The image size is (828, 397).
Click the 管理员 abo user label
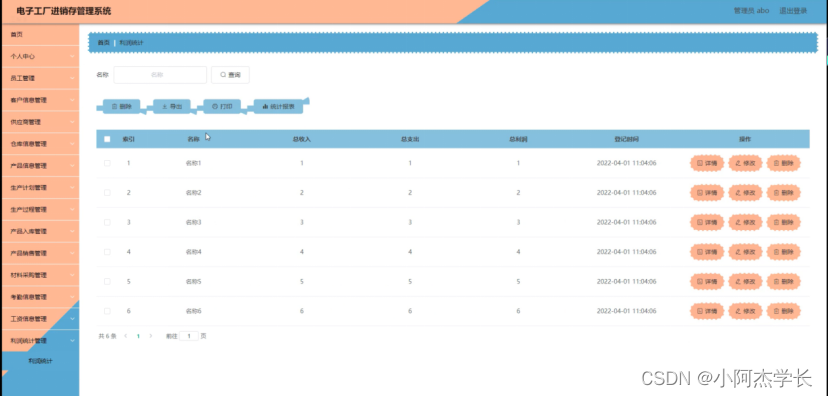coord(751,11)
